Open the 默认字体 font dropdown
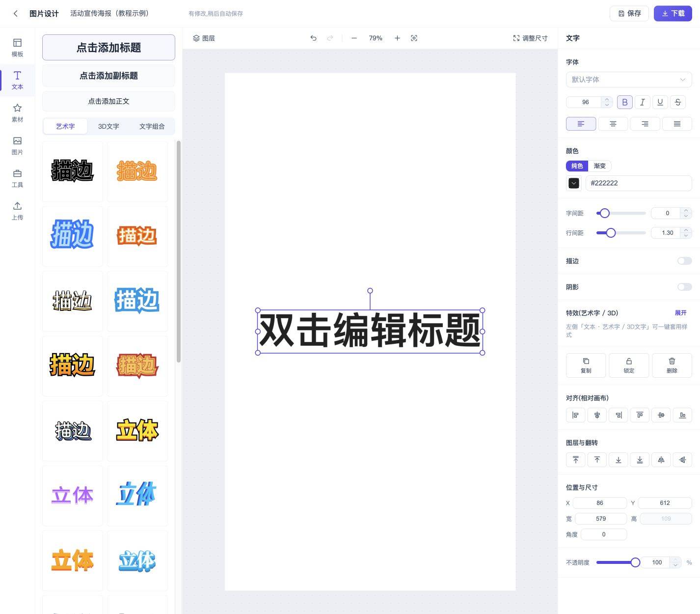 coord(629,80)
